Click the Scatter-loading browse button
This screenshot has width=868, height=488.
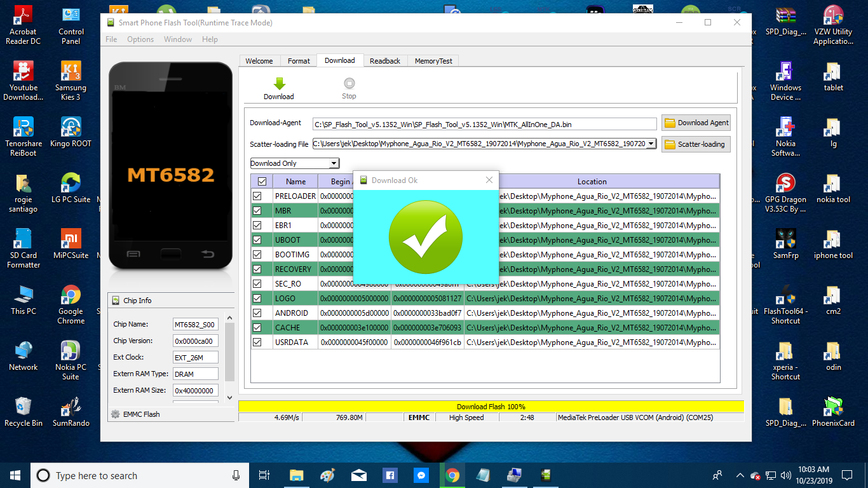[x=696, y=144]
